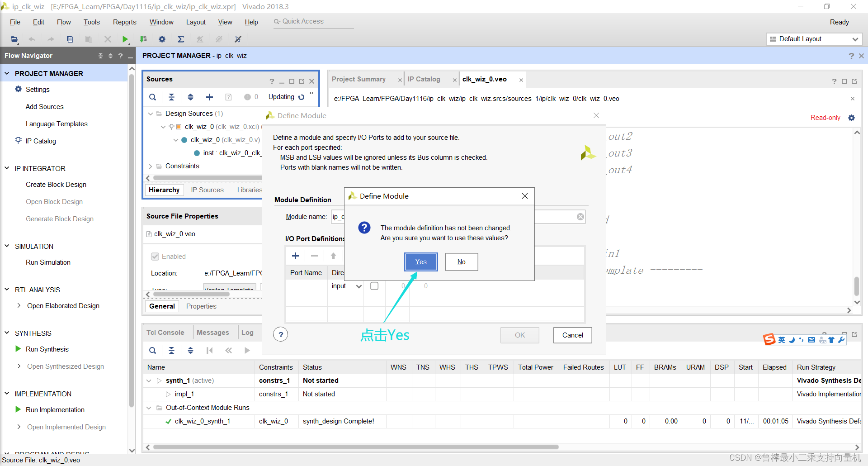The height and width of the screenshot is (466, 868).
Task: Click the Sogou input method icon
Action: coord(769,339)
